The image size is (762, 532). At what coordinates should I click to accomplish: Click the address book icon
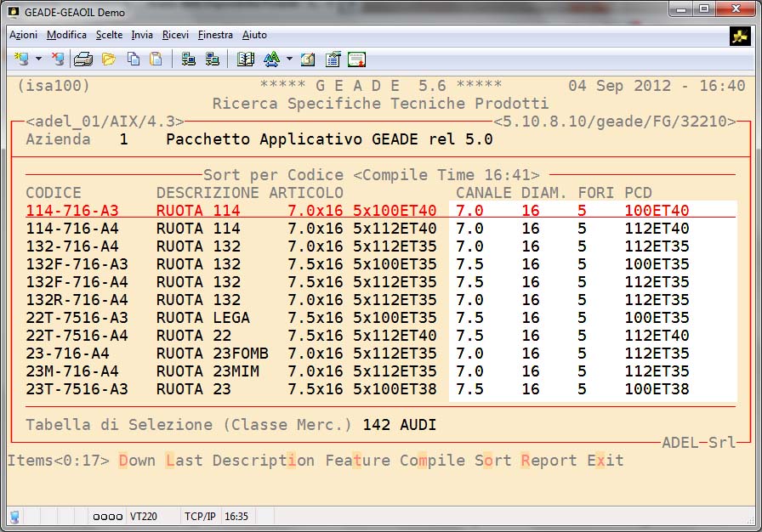[246, 59]
